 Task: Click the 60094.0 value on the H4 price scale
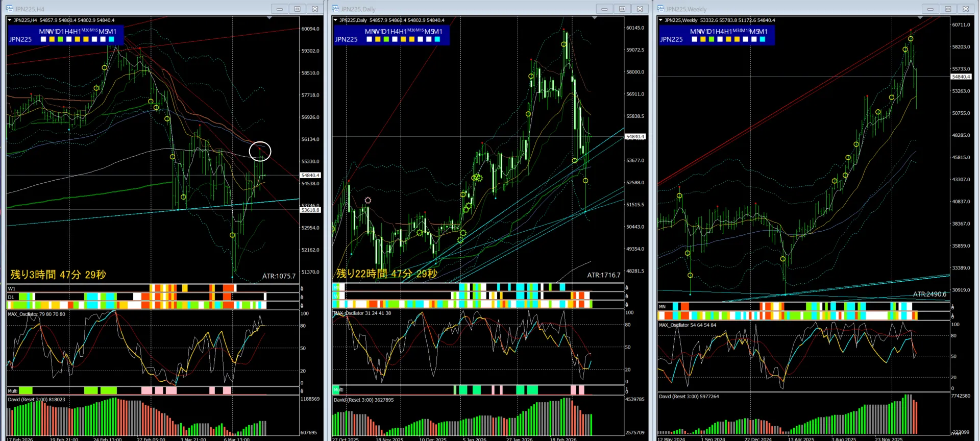[310, 29]
